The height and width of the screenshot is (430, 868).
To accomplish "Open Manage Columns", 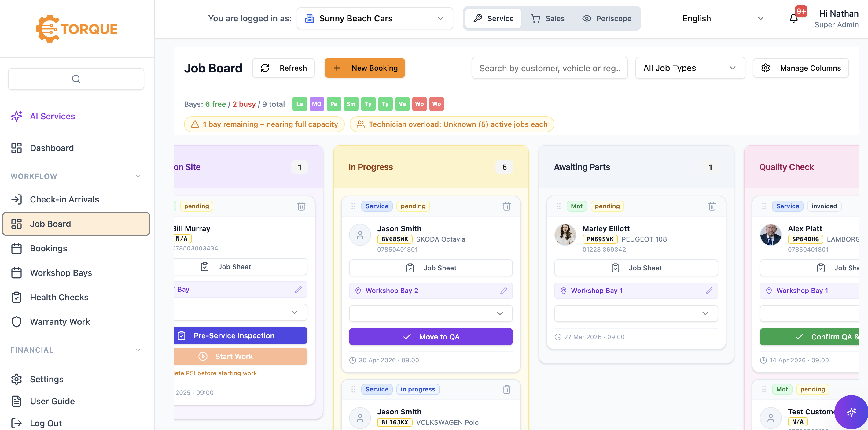I will (801, 68).
